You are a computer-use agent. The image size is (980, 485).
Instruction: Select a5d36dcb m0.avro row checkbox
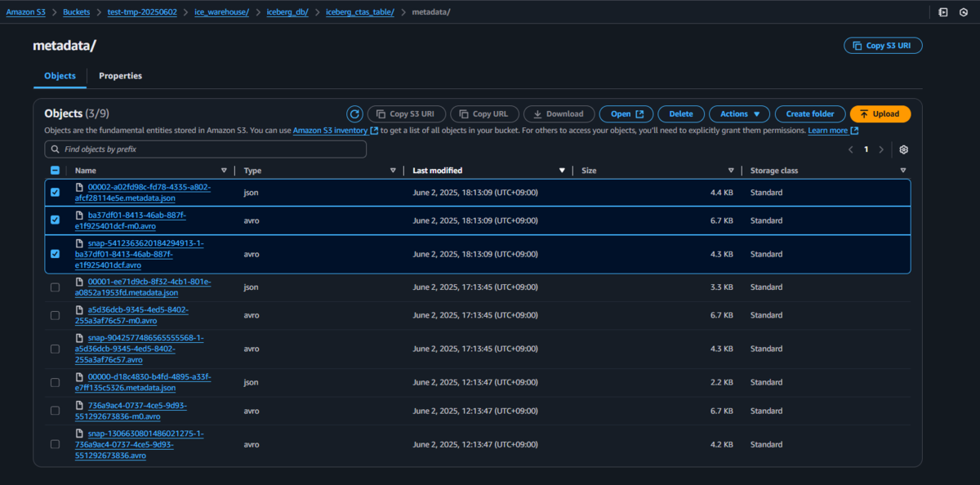(55, 315)
